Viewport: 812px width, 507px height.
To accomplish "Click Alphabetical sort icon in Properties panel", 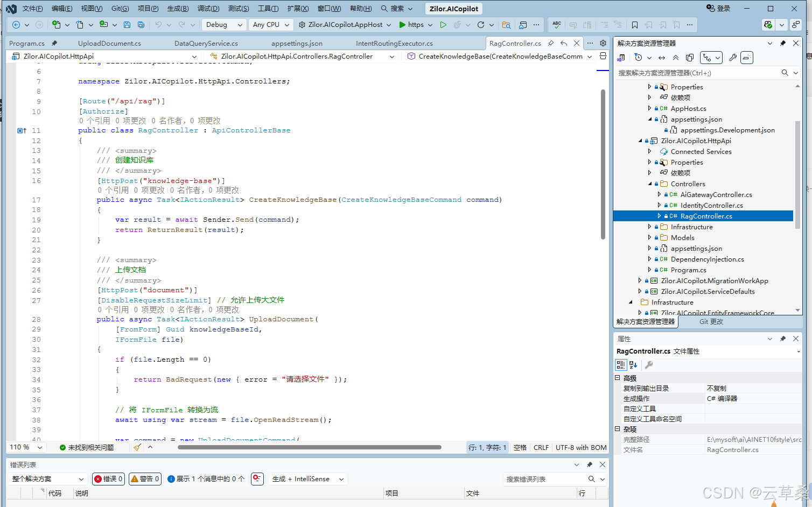I will click(x=633, y=365).
